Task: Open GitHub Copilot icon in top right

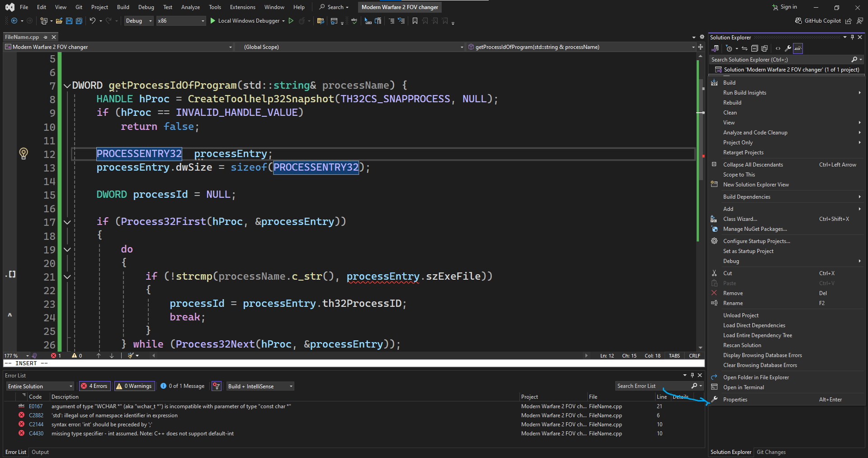Action: point(799,21)
